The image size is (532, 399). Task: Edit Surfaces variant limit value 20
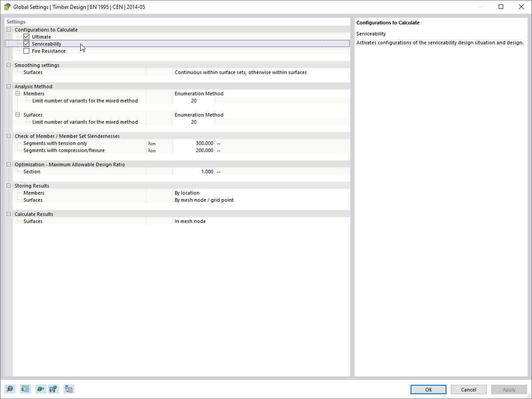(194, 122)
